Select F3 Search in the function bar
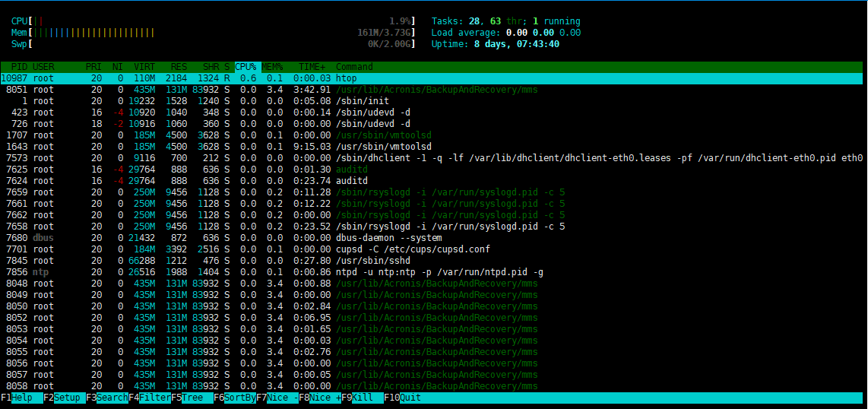 point(106,398)
